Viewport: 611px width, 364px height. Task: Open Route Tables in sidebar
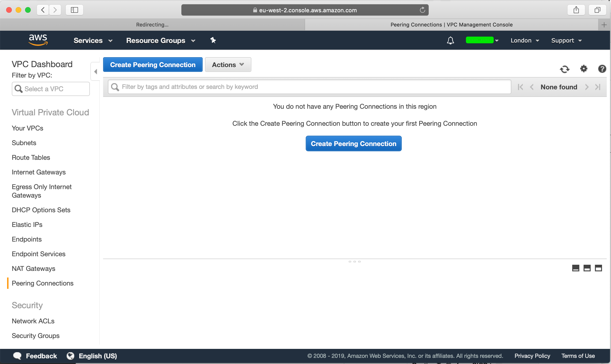tap(31, 158)
